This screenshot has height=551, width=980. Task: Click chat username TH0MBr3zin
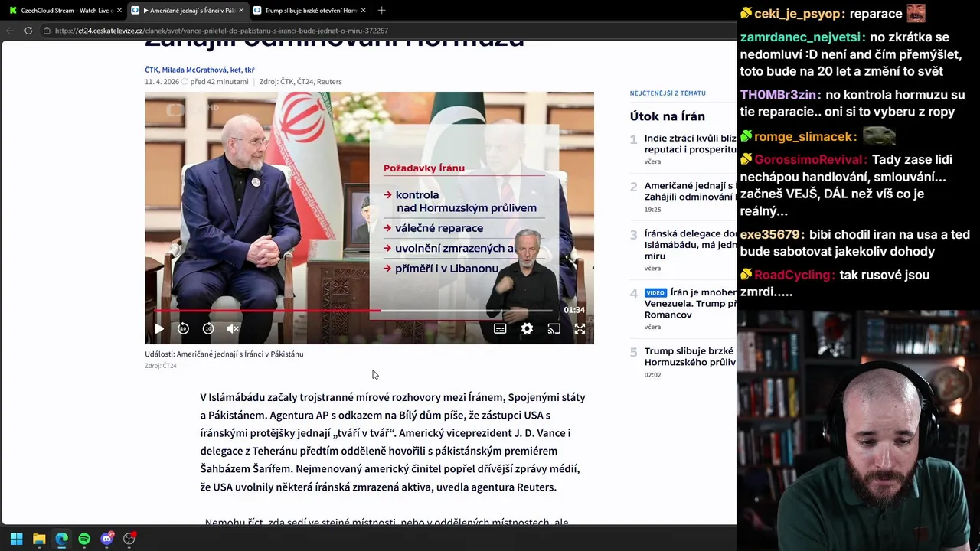[778, 95]
